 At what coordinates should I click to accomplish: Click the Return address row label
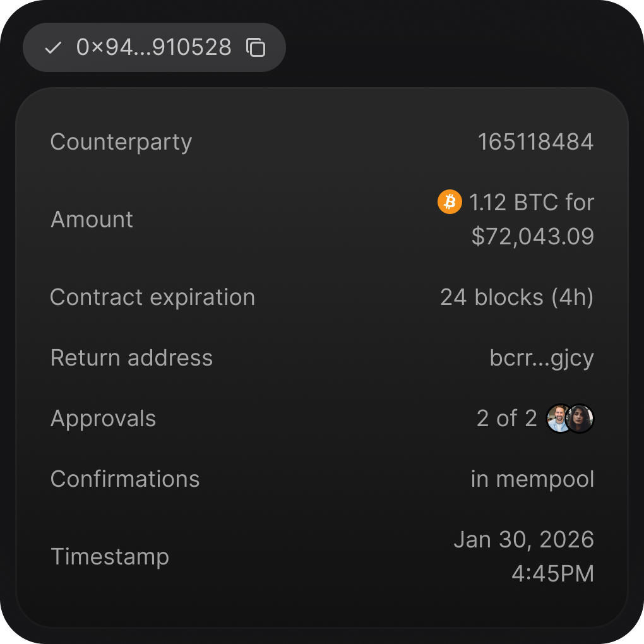coord(131,357)
